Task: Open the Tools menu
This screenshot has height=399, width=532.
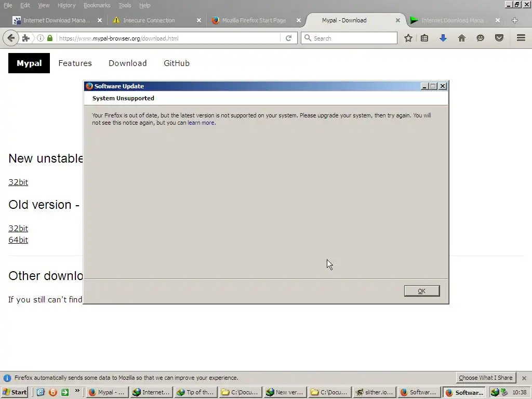Action: (125, 5)
